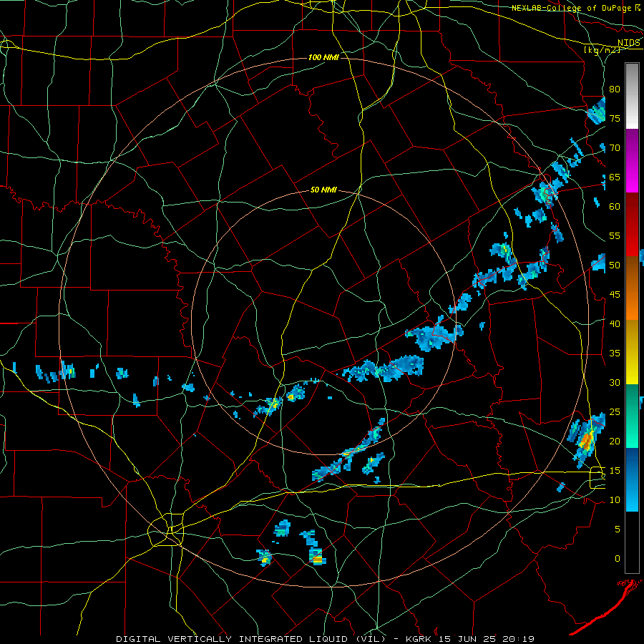The height and width of the screenshot is (644, 644).
Task: Click the 80 value on the scale
Action: [615, 89]
